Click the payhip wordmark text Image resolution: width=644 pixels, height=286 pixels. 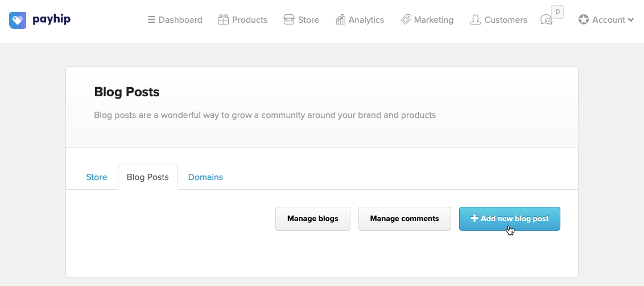[51, 20]
